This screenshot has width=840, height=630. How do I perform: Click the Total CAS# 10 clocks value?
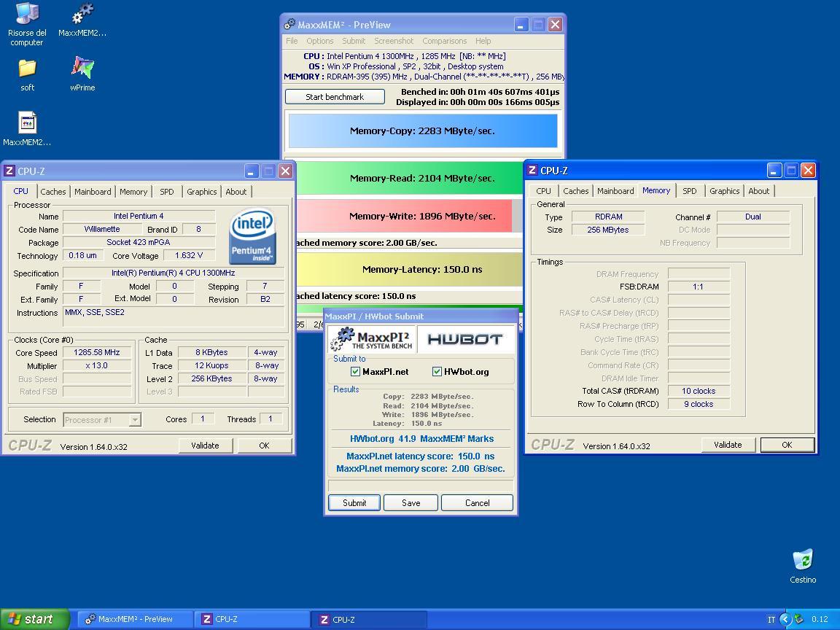[x=699, y=391]
